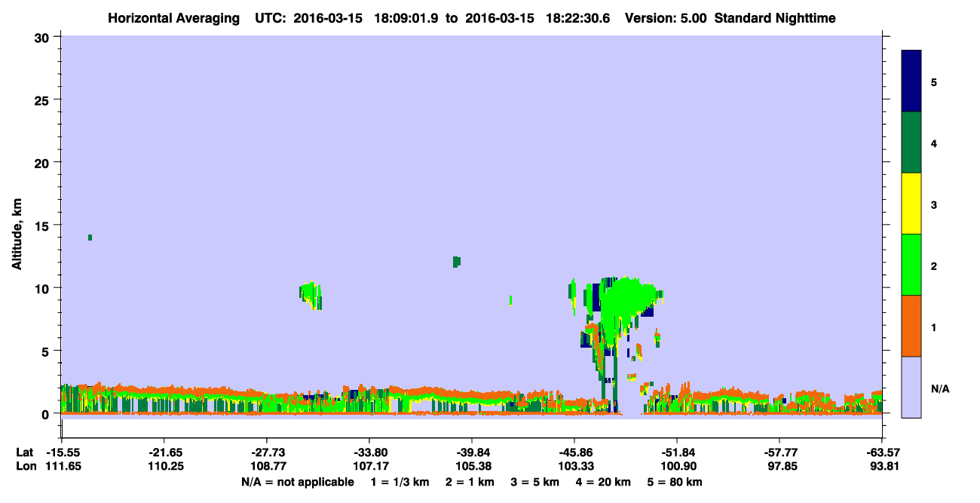Click the orange colorbar segment labeled 1

pyautogui.click(x=911, y=326)
